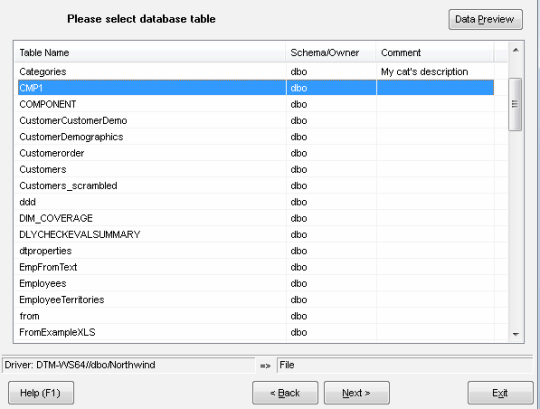This screenshot has height=409, width=540.
Task: Select the Customerorder table
Action: pyautogui.click(x=256, y=153)
